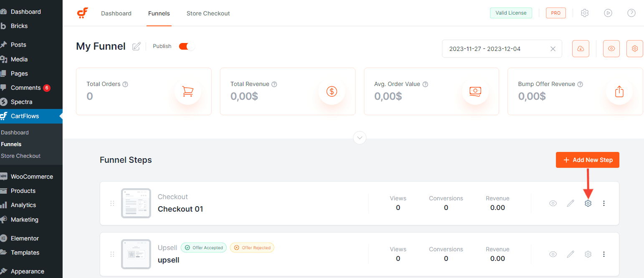
Task: Open WooCommerce menu
Action: coord(31,177)
